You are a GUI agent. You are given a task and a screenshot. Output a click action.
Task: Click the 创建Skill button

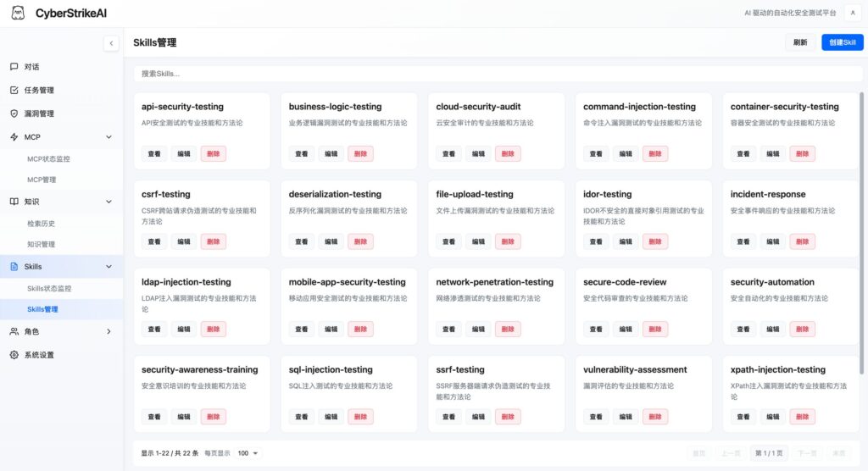[842, 42]
